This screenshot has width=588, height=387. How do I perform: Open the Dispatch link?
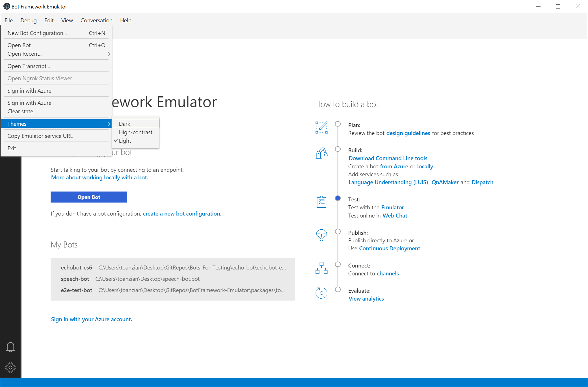tap(482, 182)
